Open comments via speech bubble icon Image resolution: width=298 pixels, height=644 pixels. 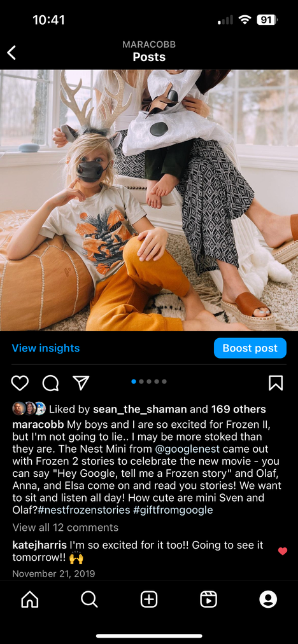pos(50,383)
